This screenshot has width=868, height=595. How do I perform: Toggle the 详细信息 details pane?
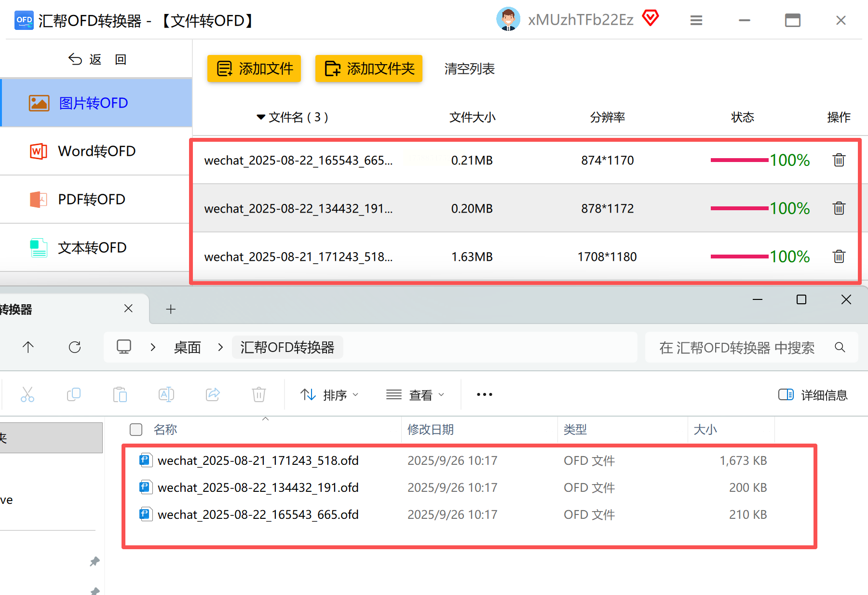(x=813, y=395)
